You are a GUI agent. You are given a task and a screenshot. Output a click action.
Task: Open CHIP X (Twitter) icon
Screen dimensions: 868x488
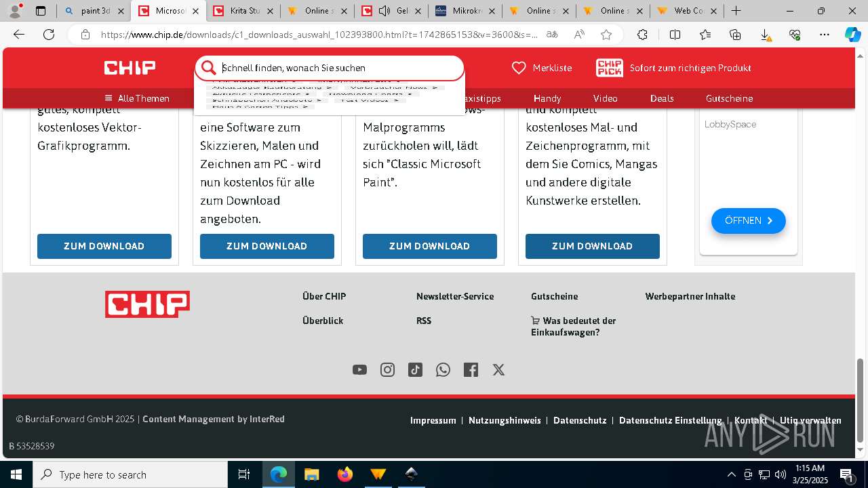(x=498, y=369)
